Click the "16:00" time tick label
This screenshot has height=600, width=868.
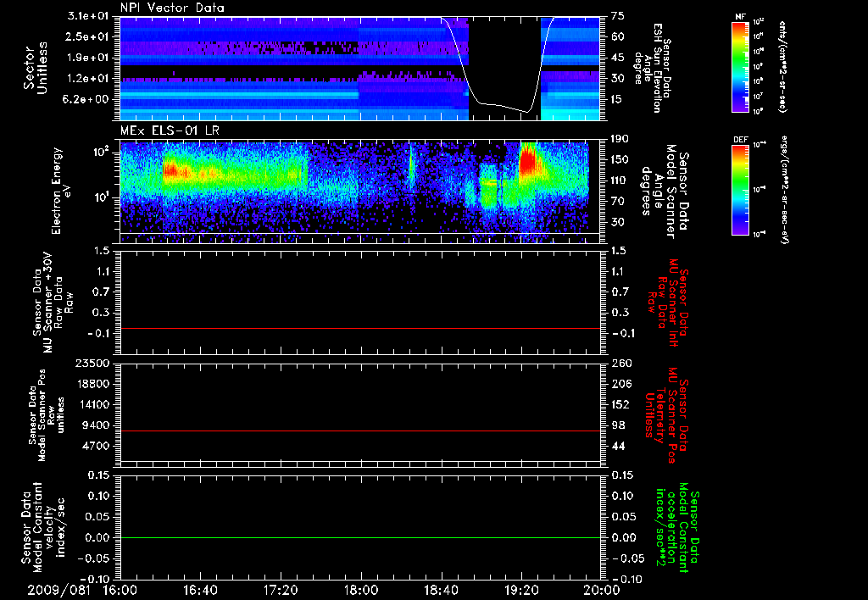[x=120, y=591]
